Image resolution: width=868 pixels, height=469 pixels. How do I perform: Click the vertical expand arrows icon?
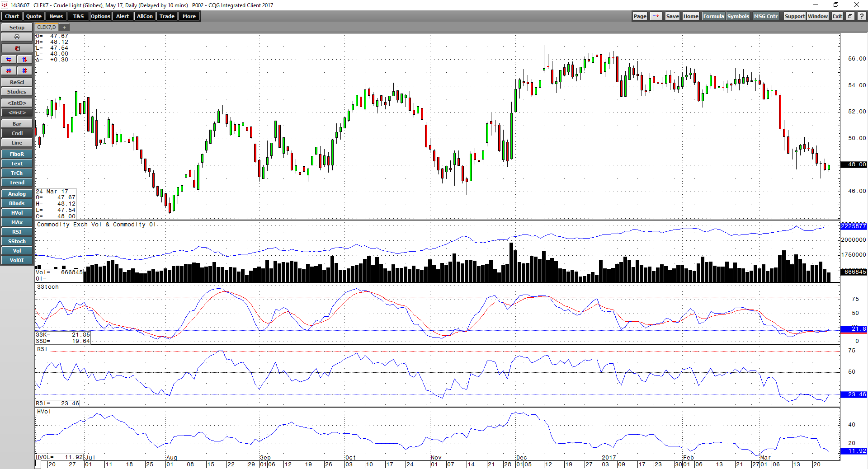coord(25,60)
